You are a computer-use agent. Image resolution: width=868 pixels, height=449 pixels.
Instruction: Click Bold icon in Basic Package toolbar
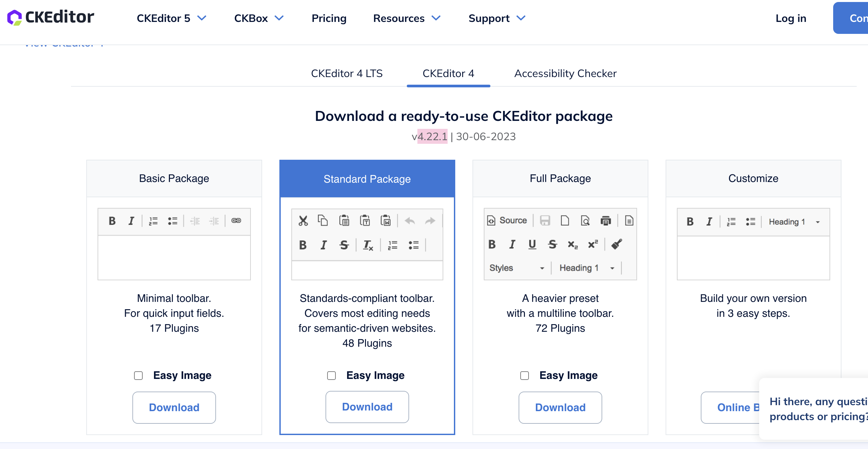pyautogui.click(x=112, y=221)
